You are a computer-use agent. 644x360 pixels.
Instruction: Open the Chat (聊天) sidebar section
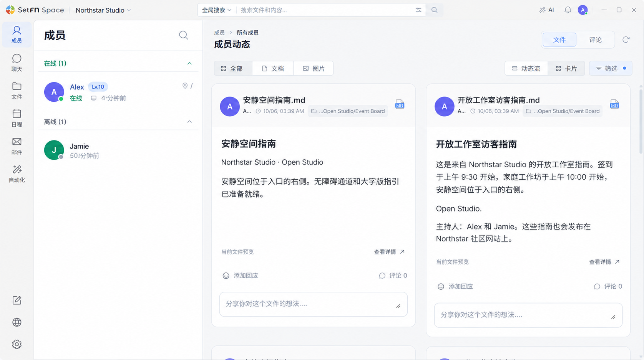(17, 63)
